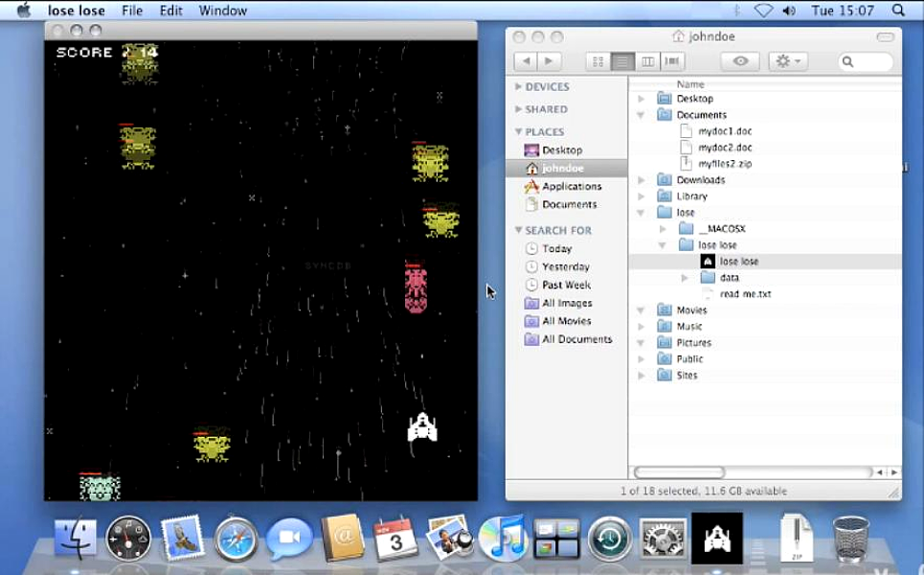Click the clock Tue 15:07
Image resolution: width=924 pixels, height=575 pixels.
pos(842,11)
